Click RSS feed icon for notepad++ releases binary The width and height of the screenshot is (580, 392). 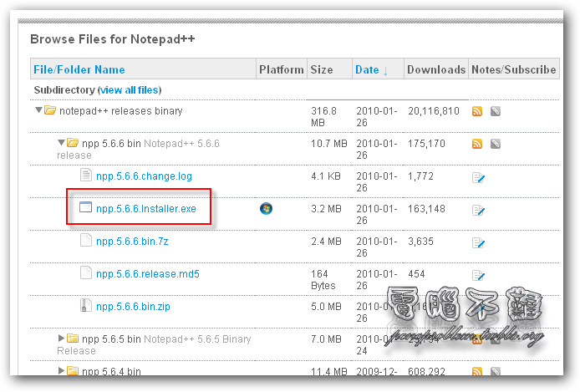click(477, 111)
